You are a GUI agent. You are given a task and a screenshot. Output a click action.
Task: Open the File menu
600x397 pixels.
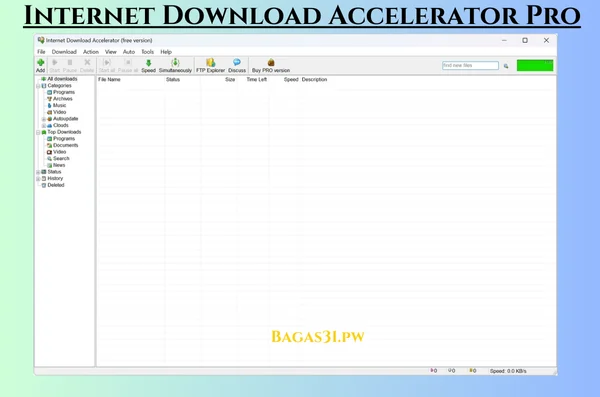pos(41,52)
